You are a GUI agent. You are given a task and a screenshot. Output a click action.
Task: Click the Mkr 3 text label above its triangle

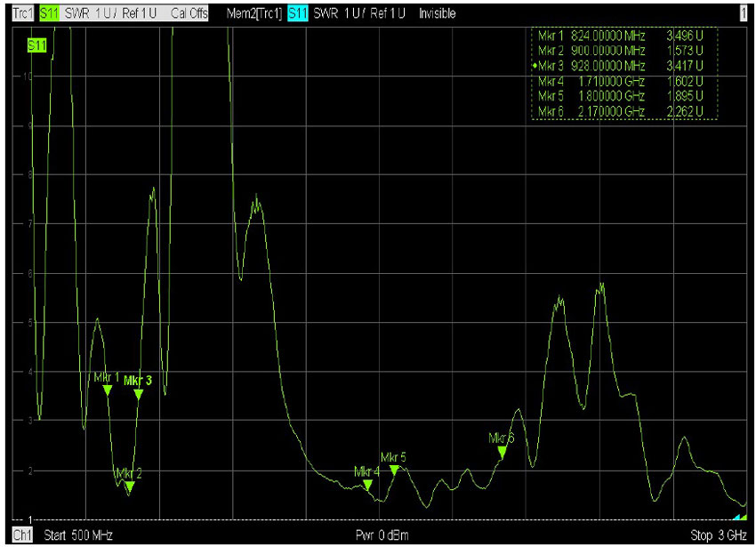138,381
